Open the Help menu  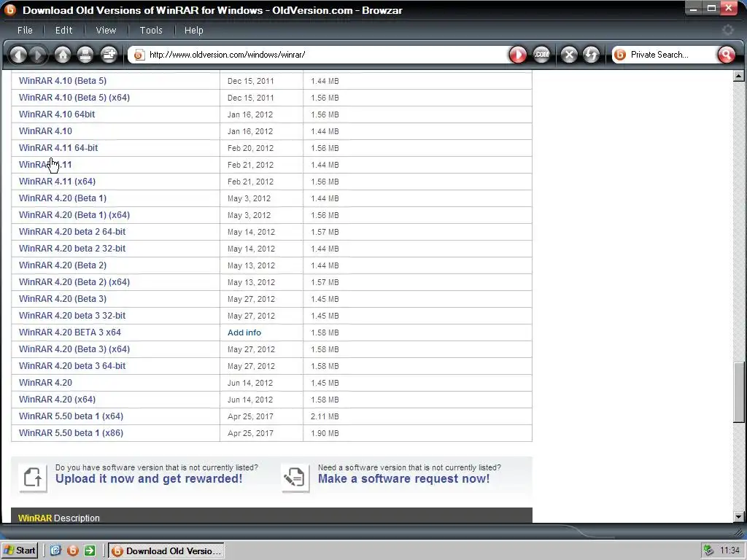pos(193,30)
